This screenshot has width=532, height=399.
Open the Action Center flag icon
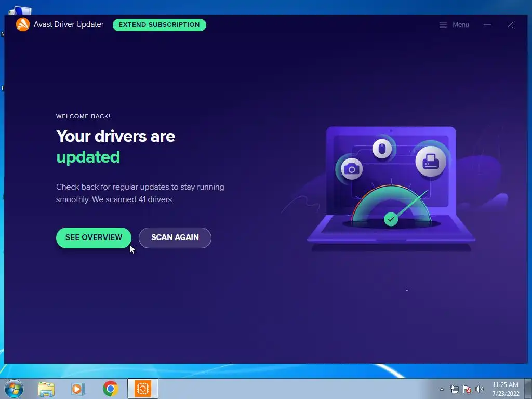pos(467,389)
